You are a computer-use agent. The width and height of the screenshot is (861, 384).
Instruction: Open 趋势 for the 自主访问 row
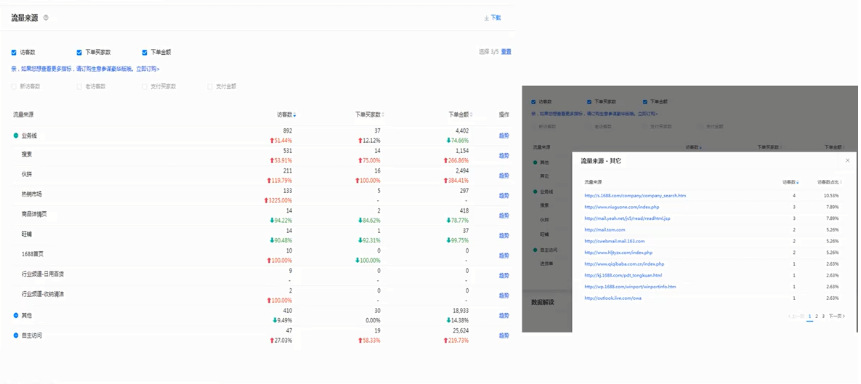pos(504,335)
